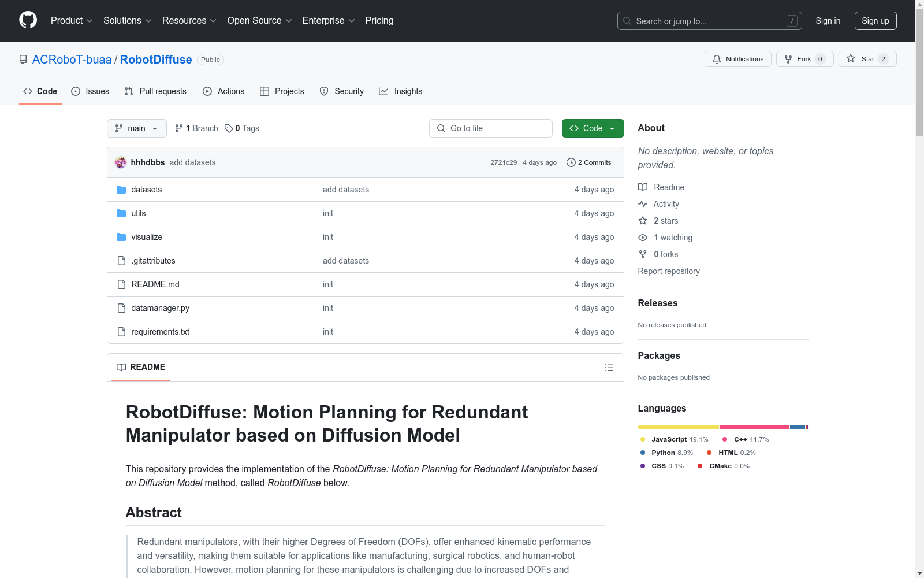
Task: Switch to the Code tab
Action: [x=40, y=91]
